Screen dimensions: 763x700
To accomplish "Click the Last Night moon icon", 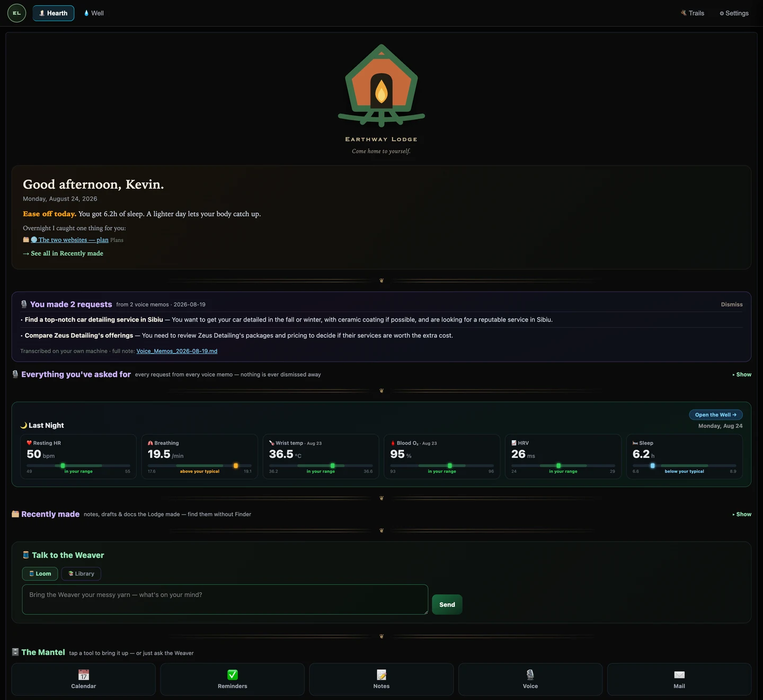I will [24, 425].
